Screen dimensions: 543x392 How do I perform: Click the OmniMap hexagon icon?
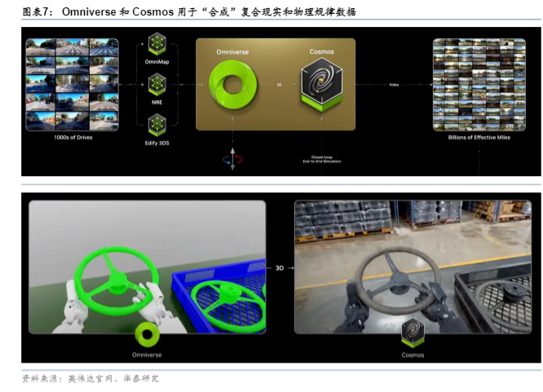click(x=156, y=43)
